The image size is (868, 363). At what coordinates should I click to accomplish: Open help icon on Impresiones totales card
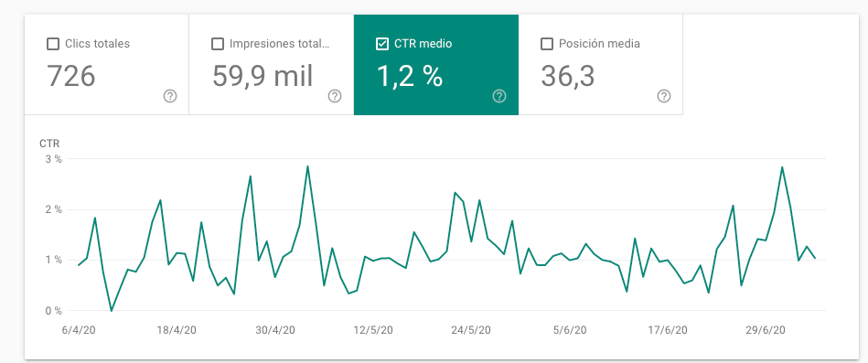335,96
